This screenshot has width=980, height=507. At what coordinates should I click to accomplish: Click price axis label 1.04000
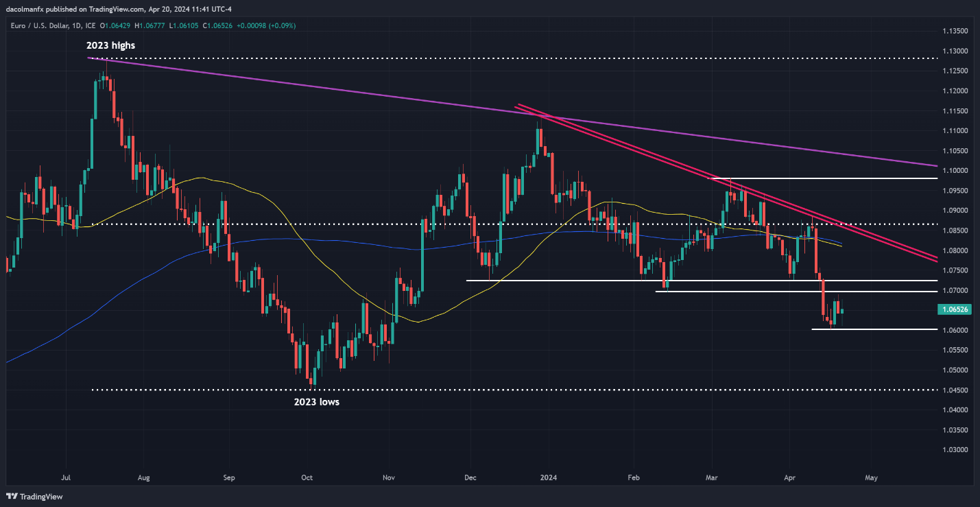955,410
